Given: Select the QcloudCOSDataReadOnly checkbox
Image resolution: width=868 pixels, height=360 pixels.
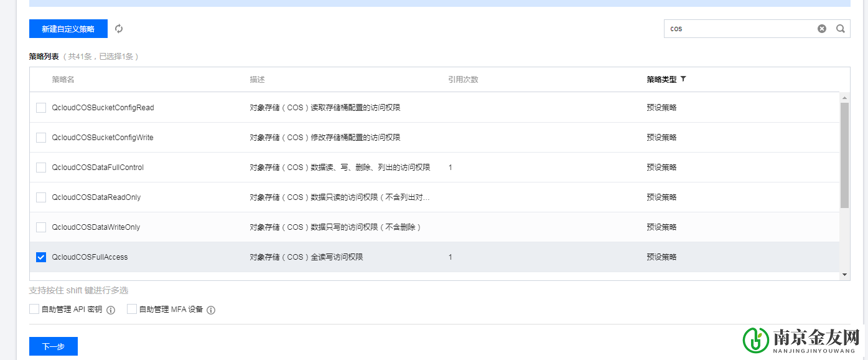Looking at the screenshot, I should pos(41,197).
